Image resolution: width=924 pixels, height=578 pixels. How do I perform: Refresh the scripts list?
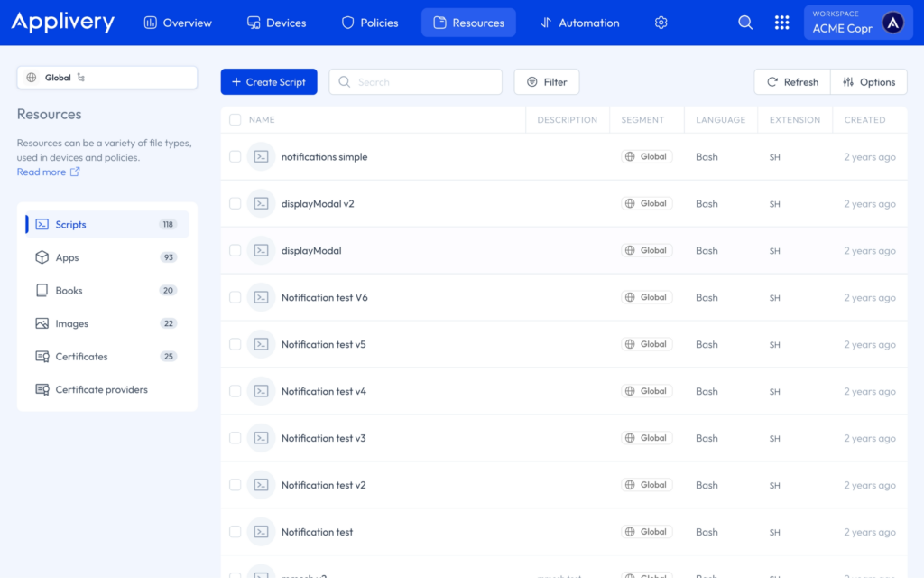pyautogui.click(x=792, y=82)
